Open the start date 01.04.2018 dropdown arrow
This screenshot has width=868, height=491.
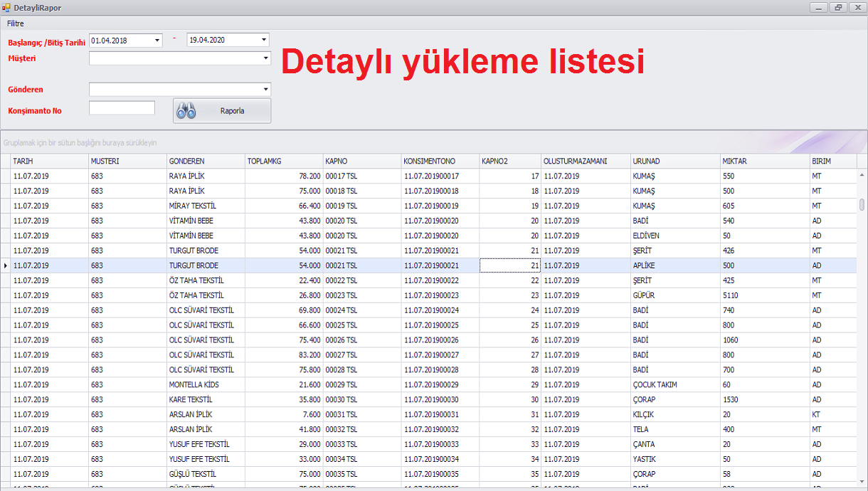coord(158,41)
